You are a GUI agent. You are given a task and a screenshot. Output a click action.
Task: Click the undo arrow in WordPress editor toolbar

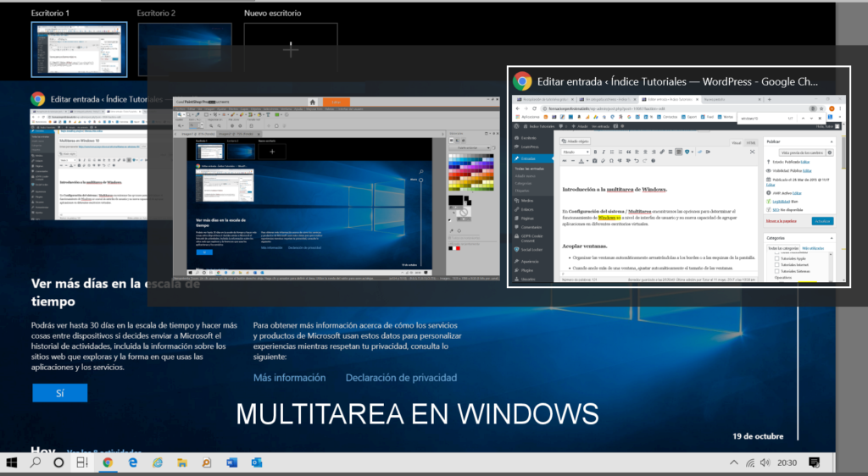pyautogui.click(x=637, y=161)
